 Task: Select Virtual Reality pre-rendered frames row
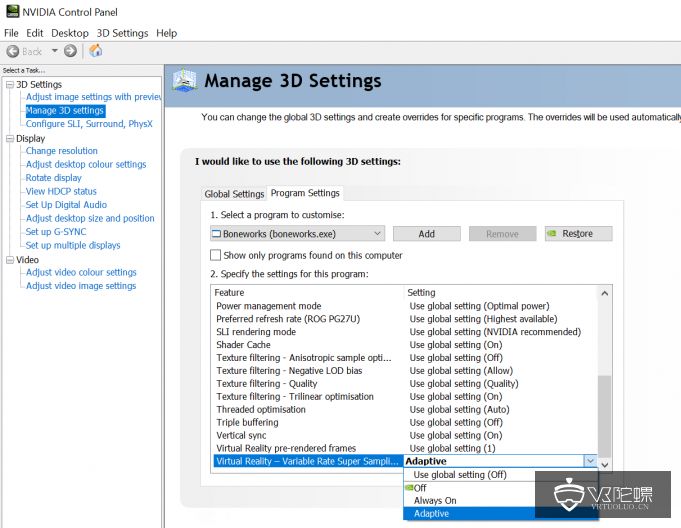pos(405,449)
